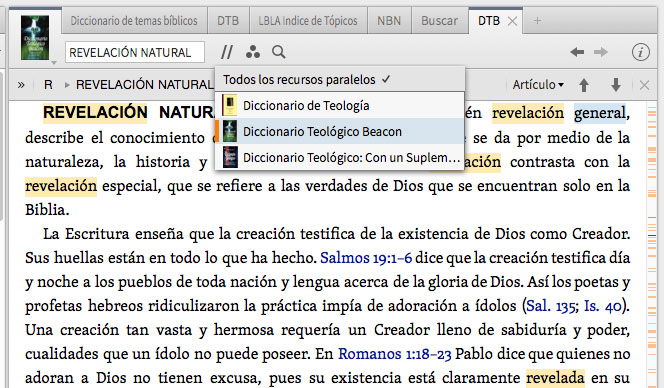Click the visual filters three-dots icon
The width and height of the screenshot is (664, 388).
[x=253, y=52]
